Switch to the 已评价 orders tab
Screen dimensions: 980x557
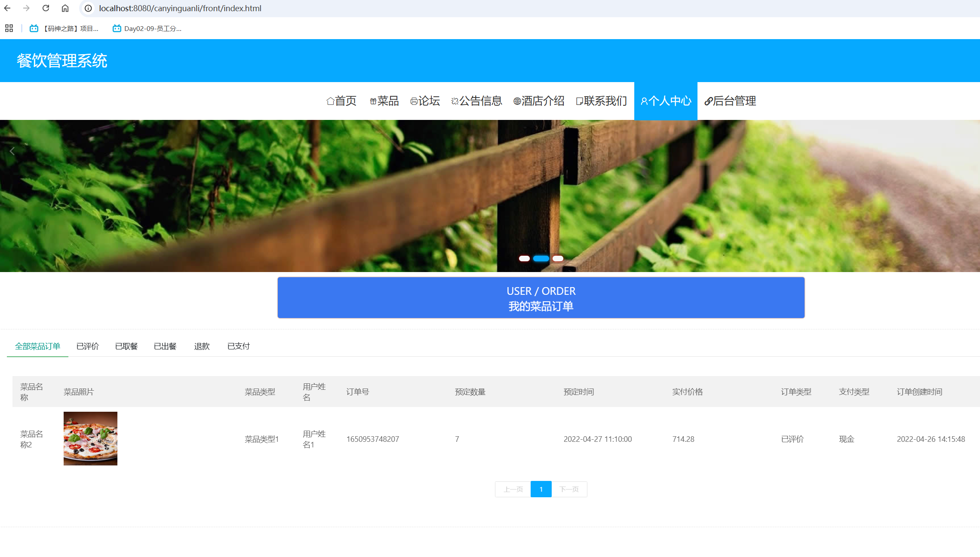tap(88, 346)
